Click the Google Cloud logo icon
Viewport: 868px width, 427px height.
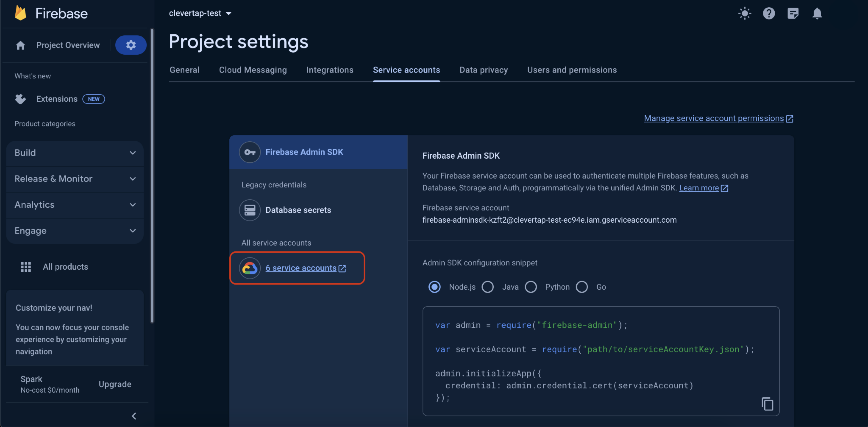(250, 268)
